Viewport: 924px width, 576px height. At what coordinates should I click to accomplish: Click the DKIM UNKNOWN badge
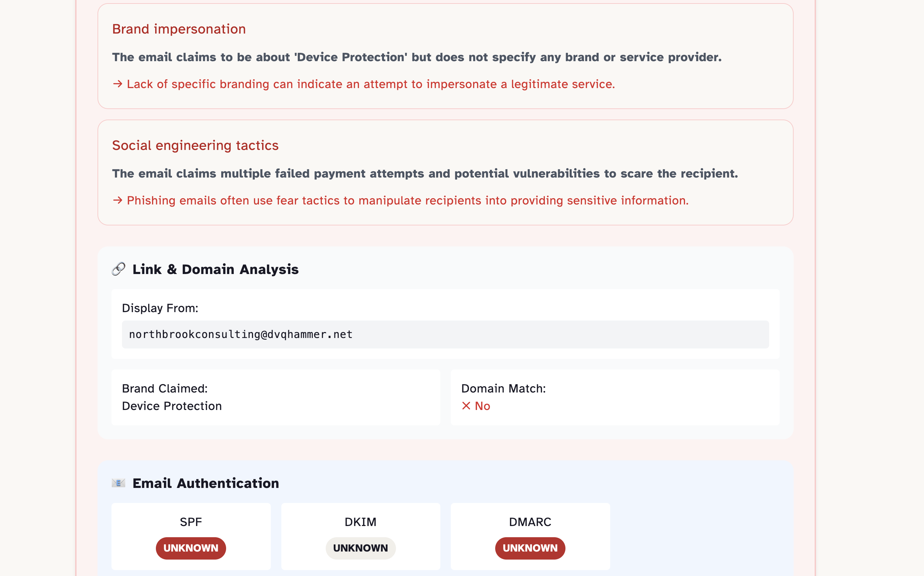coord(360,548)
